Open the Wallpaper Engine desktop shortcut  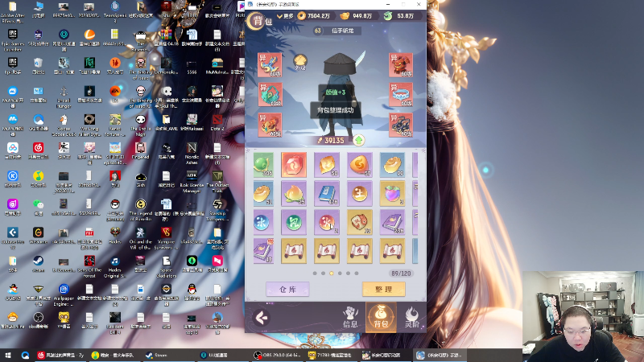(x=64, y=295)
